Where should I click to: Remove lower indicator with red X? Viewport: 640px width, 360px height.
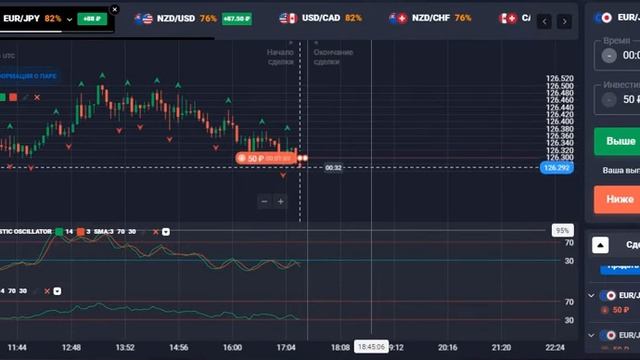[47, 291]
